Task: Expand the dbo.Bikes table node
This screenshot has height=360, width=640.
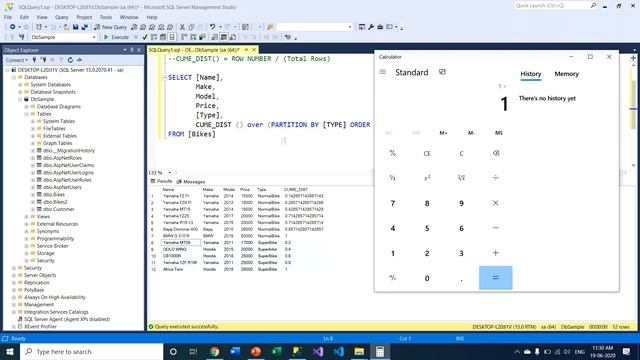Action: point(33,195)
